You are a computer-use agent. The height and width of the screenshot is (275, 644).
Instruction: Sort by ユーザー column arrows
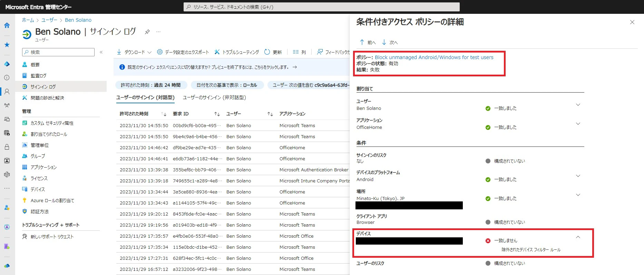(270, 114)
